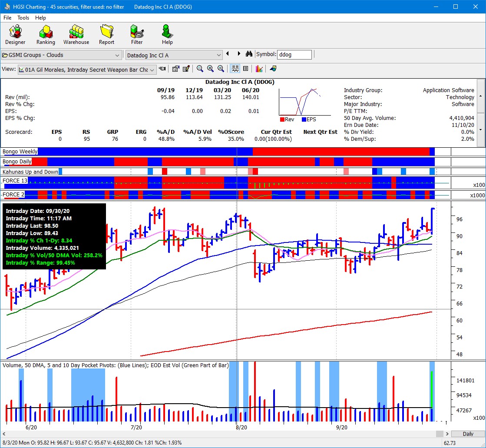
Task: Click the pointing hand icon beside View
Action: 162,69
